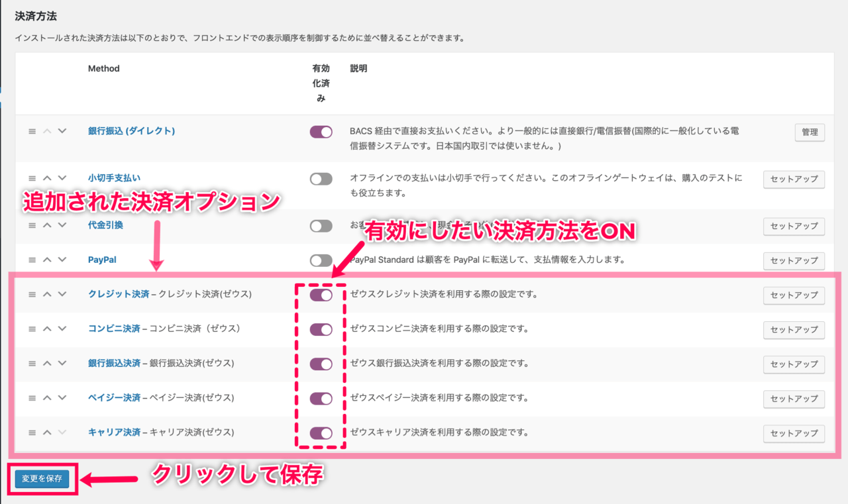The width and height of the screenshot is (848, 504).
Task: Click ゼウスクレジット決済を利用する際の設定です description
Action: 444,295
